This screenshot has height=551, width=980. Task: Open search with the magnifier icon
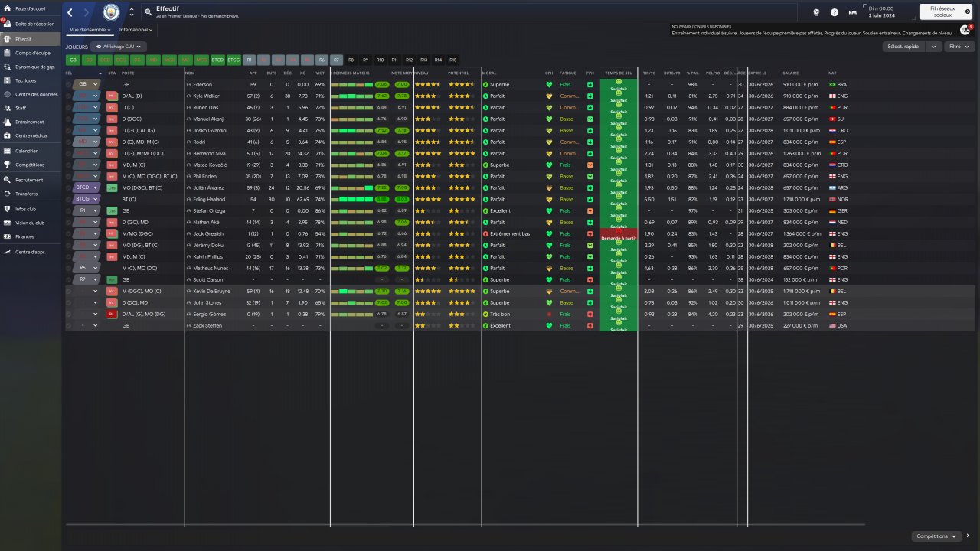tap(148, 12)
